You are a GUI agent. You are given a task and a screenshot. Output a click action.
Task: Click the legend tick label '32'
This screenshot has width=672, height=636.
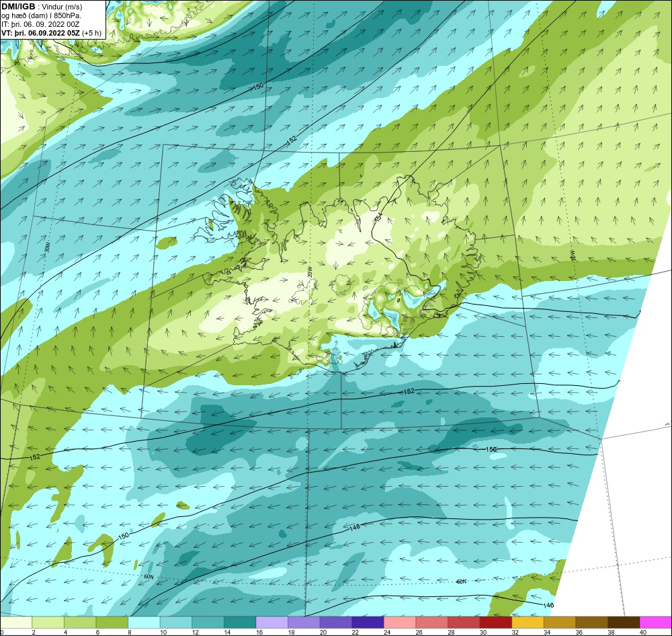[515, 632]
